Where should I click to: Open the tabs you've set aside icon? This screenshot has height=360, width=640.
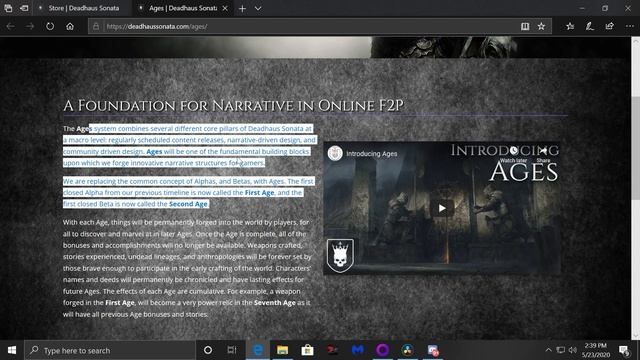(x=8, y=8)
